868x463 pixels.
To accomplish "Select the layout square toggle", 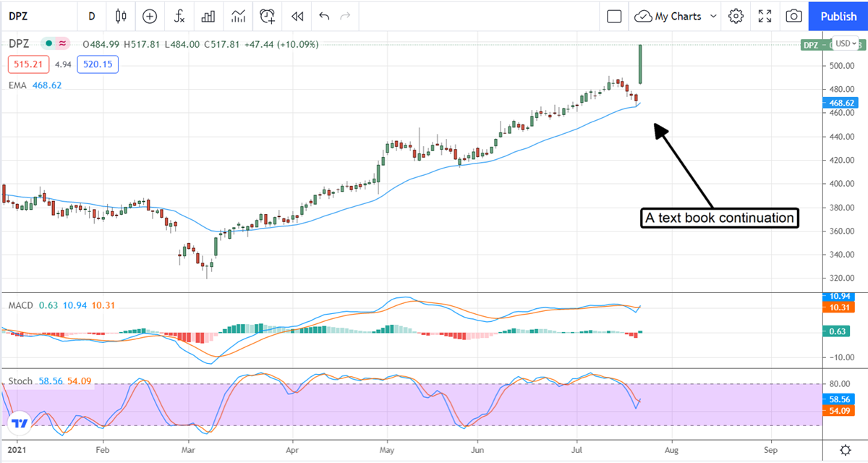I will coord(614,16).
